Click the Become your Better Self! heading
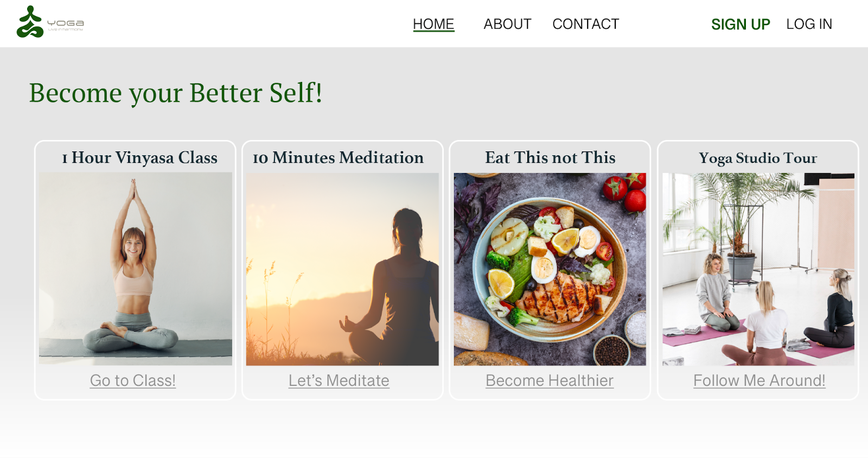Screen dimensions: 868x458 [x=176, y=93]
